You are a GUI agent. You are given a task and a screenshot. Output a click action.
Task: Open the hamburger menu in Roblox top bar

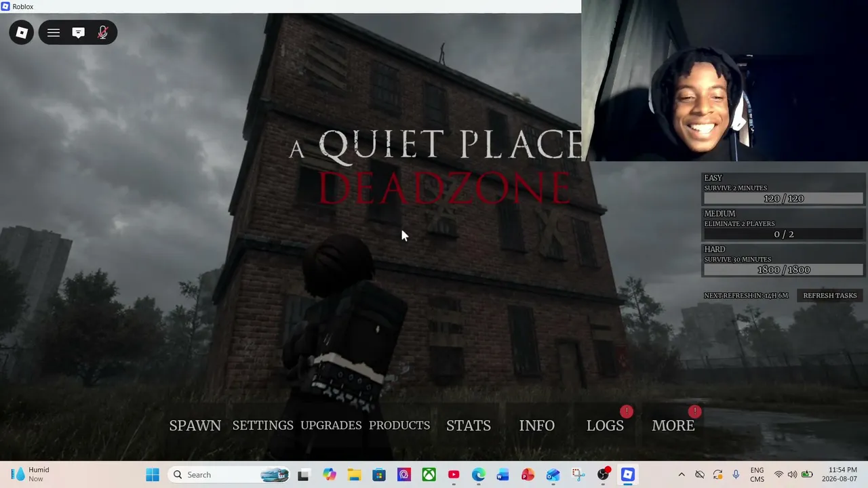(54, 33)
